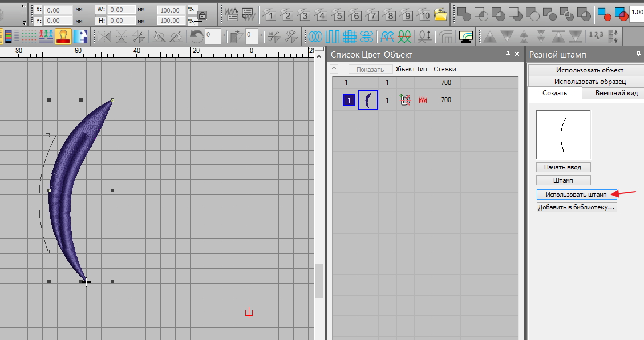Click the numbered preset 5 icon
The width and height of the screenshot is (644, 340).
[339, 14]
